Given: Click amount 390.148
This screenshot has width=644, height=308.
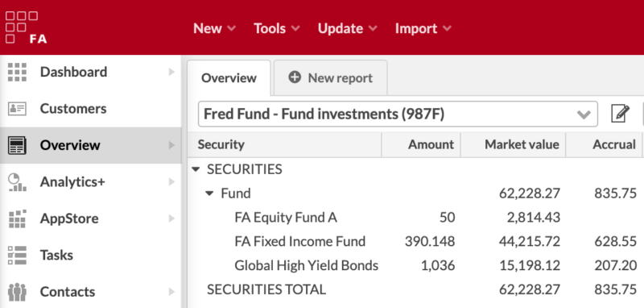Looking at the screenshot, I should pos(430,241).
